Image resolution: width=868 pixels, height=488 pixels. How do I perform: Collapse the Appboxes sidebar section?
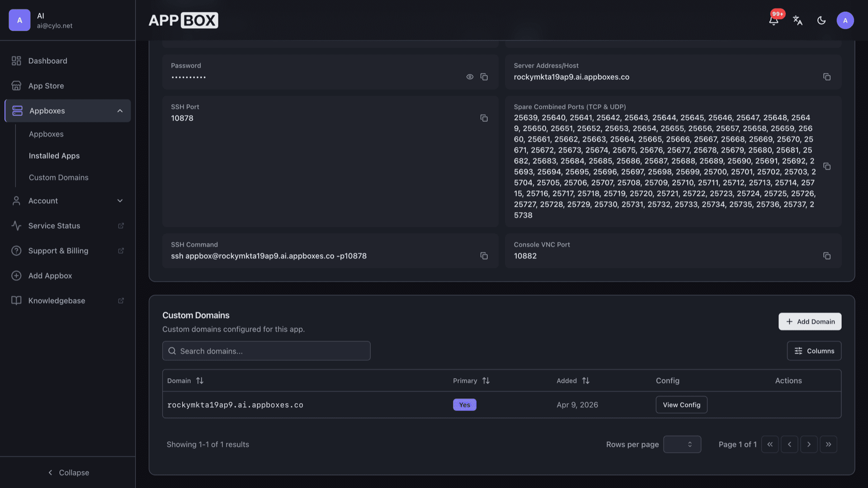pos(68,111)
